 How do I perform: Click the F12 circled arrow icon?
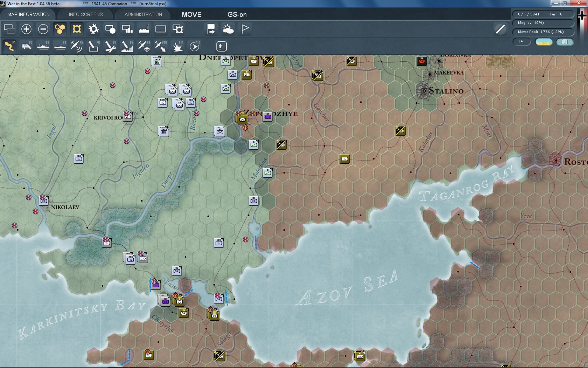click(x=195, y=46)
